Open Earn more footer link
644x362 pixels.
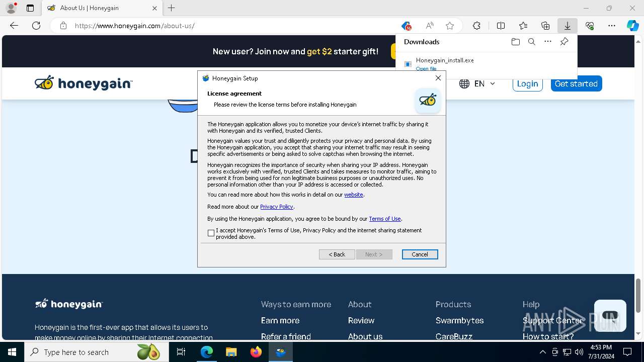coord(280,320)
